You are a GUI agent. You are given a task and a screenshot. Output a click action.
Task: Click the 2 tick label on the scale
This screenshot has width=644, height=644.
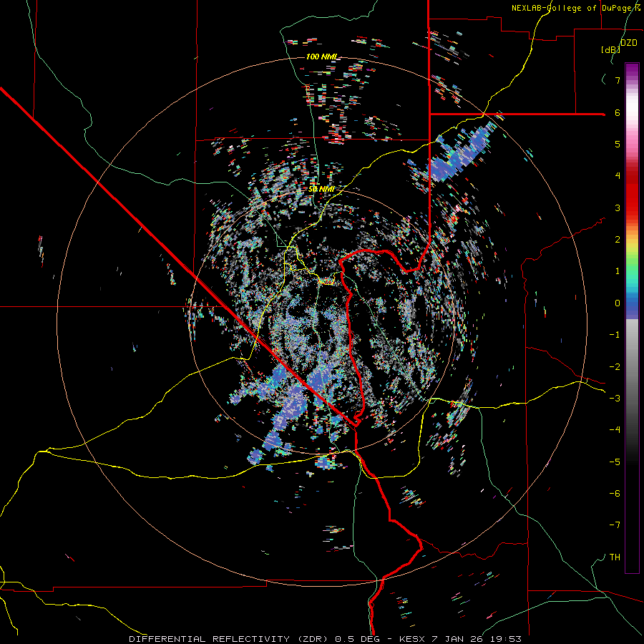[x=618, y=240]
